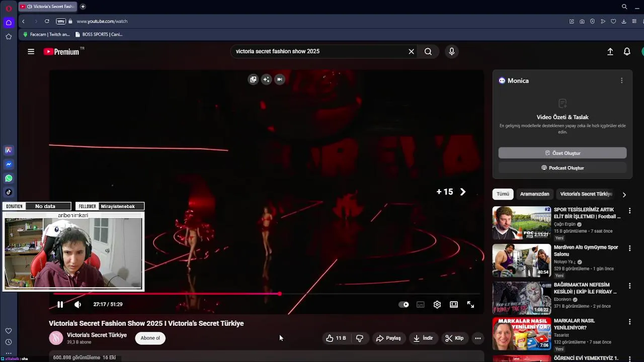Open Facecam Twitch bookmark
The width and height of the screenshot is (644, 362).
pyautogui.click(x=46, y=34)
